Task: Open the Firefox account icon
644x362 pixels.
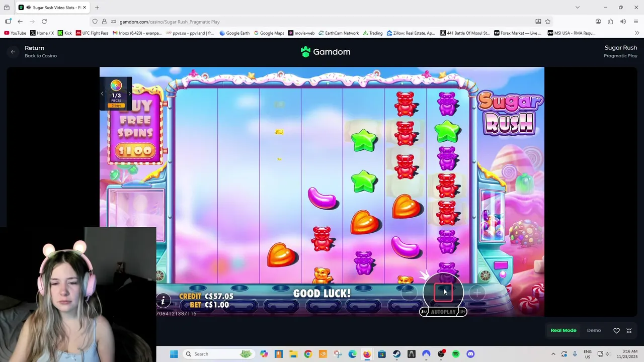Action: tap(598, 22)
